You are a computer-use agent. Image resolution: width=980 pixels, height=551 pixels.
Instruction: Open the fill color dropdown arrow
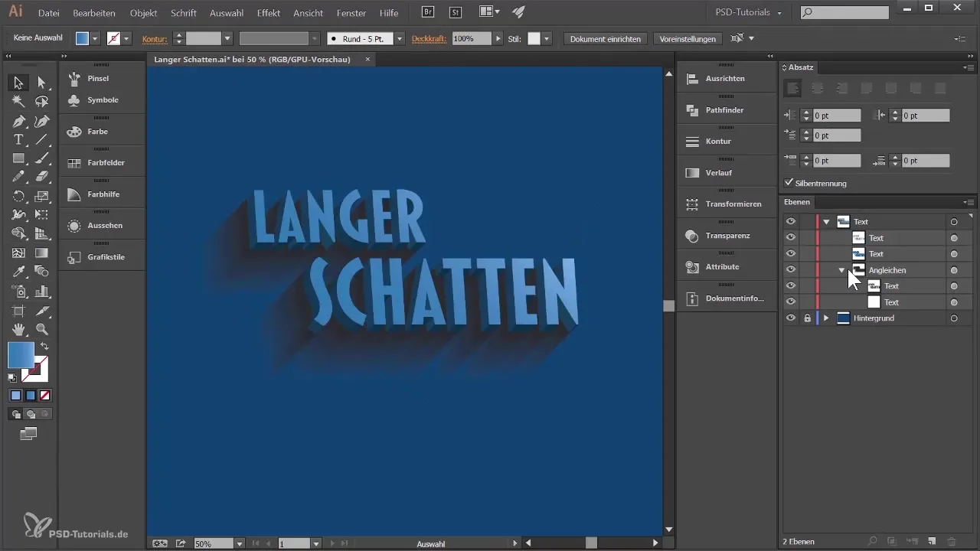(x=95, y=38)
